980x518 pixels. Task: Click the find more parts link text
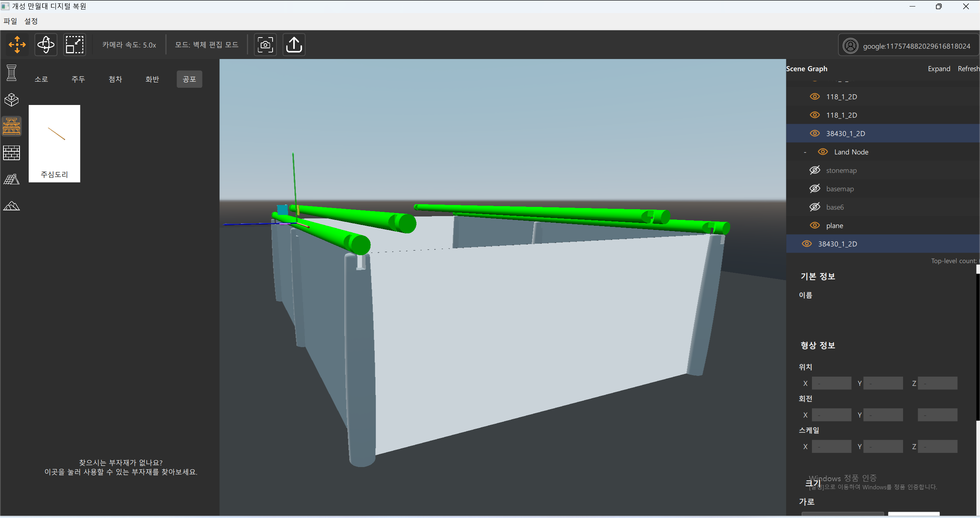click(121, 472)
